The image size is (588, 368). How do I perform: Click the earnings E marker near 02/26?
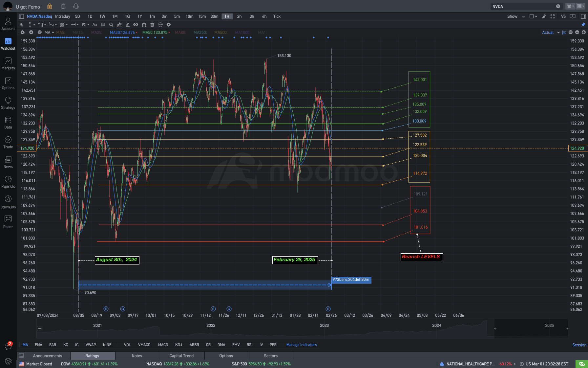[328, 309]
